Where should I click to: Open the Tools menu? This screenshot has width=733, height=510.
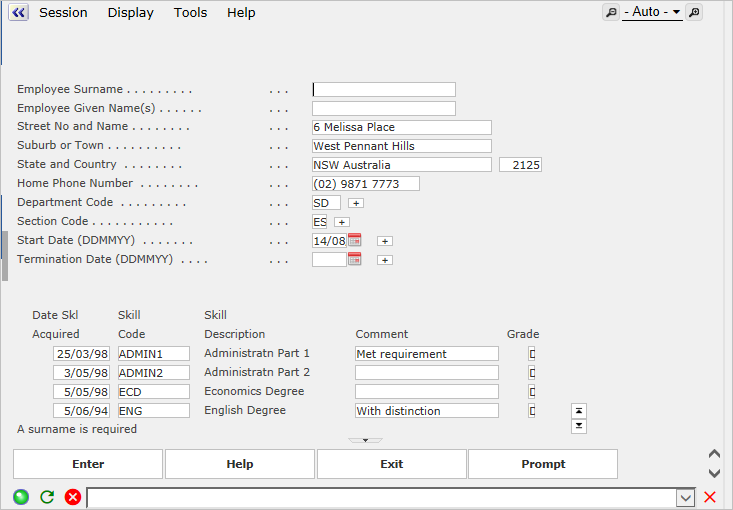[190, 13]
